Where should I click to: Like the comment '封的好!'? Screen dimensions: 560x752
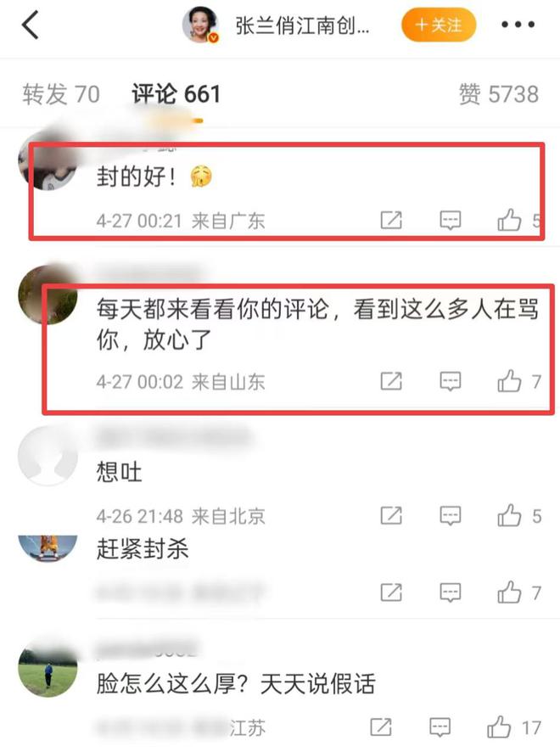click(x=509, y=221)
